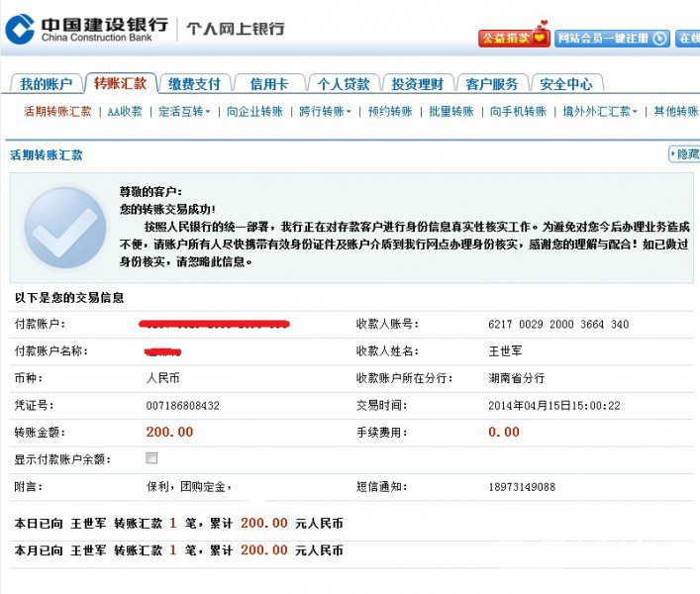Open the 我的账户 tab
This screenshot has width=700, height=594.
pos(46,84)
